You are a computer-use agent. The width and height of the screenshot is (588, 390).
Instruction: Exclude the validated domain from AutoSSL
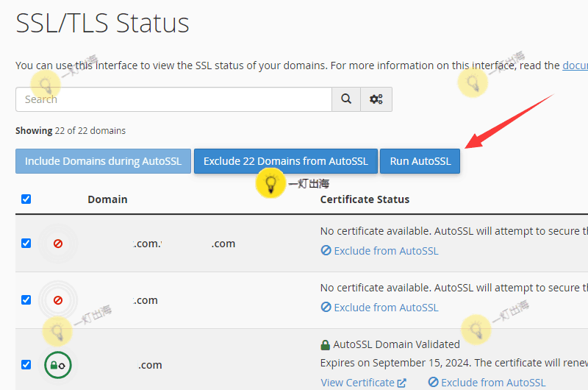(487, 383)
